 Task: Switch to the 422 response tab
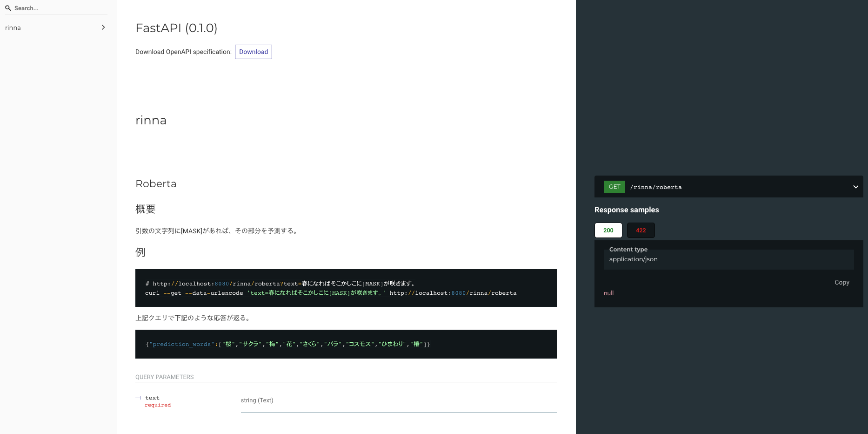[x=641, y=230]
